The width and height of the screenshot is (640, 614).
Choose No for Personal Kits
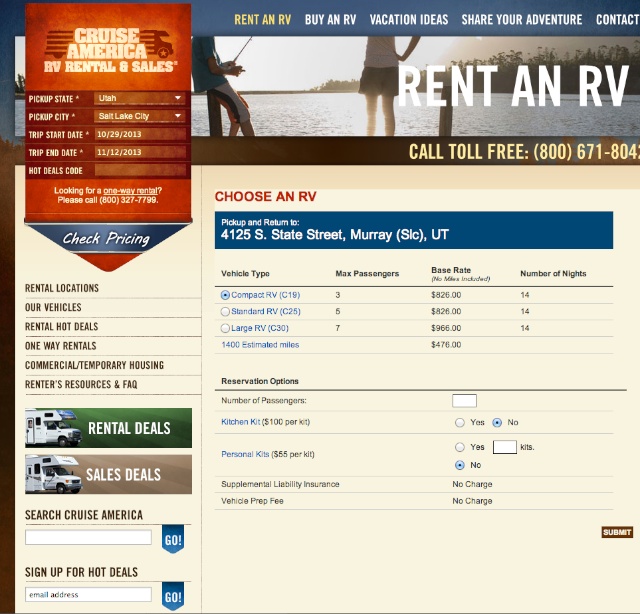tap(460, 465)
